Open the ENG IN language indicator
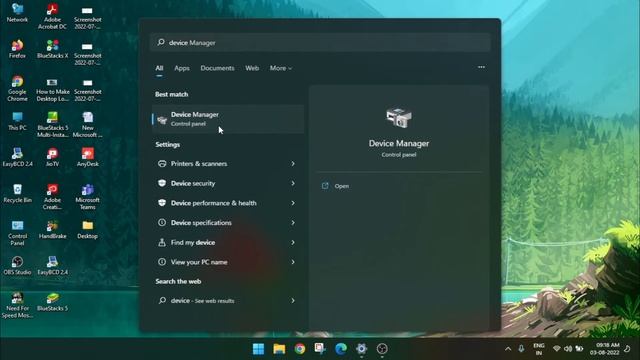This screenshot has height=360, width=640. (x=539, y=349)
